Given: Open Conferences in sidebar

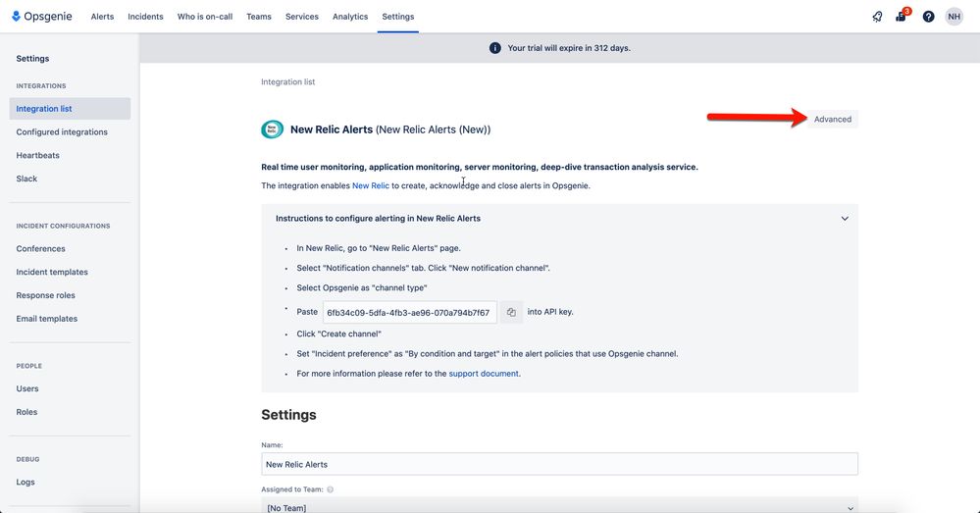Looking at the screenshot, I should click(40, 249).
